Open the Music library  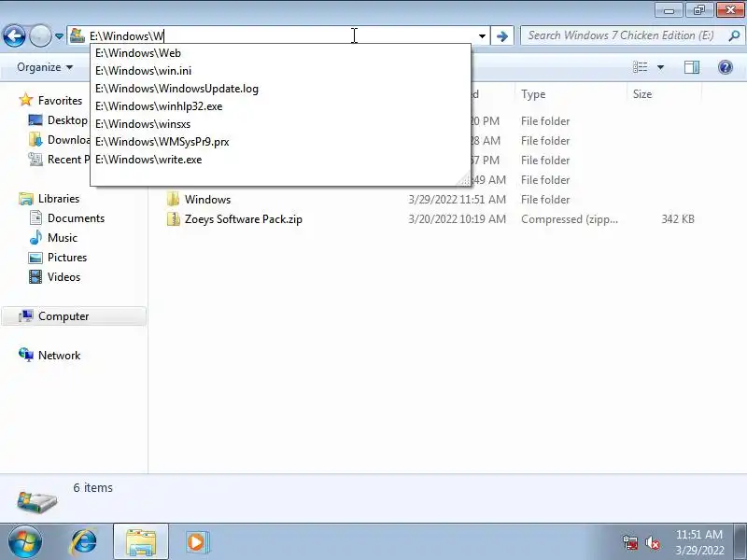[x=62, y=238]
